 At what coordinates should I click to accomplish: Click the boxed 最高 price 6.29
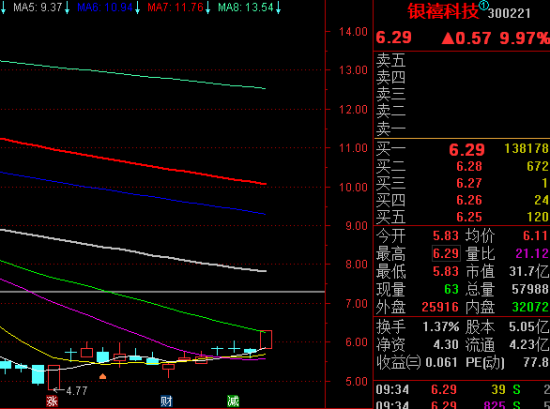pos(446,253)
